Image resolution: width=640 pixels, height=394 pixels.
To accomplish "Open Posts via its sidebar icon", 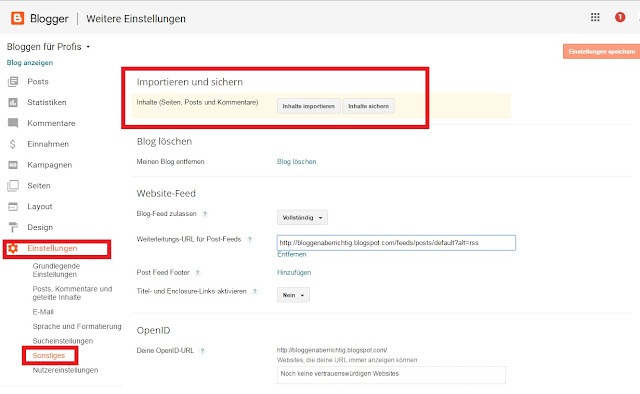I will pos(13,82).
